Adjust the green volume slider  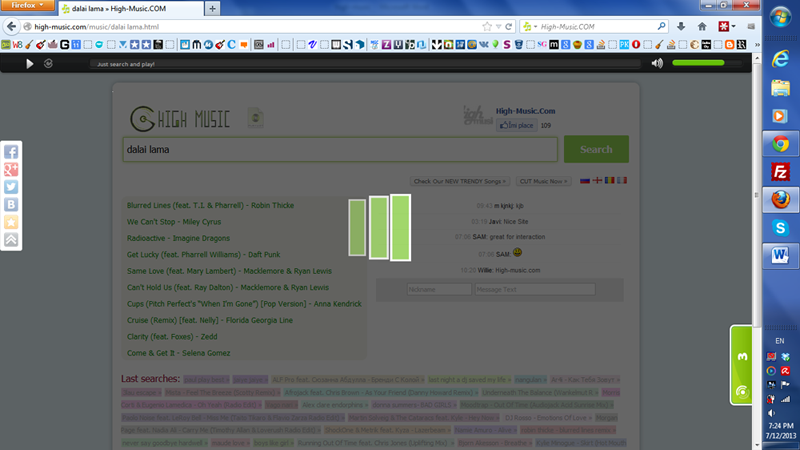coord(705,63)
